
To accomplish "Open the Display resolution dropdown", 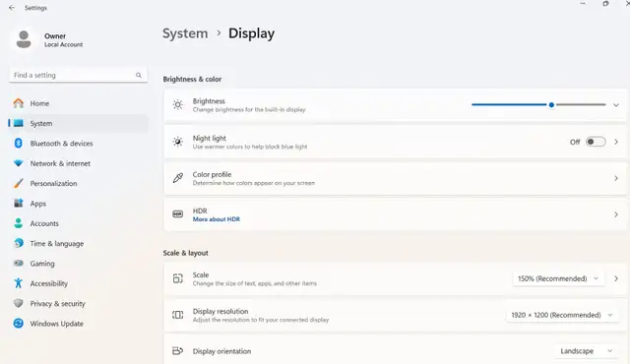I will click(562, 315).
